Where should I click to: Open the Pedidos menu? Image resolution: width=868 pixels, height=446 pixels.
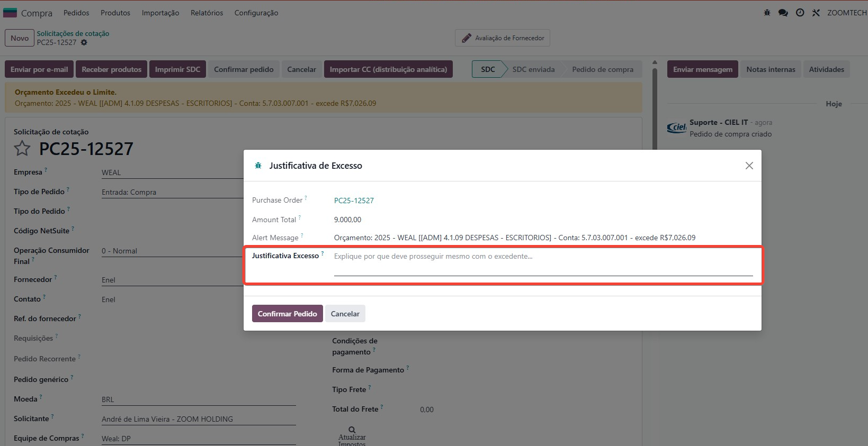coord(76,13)
